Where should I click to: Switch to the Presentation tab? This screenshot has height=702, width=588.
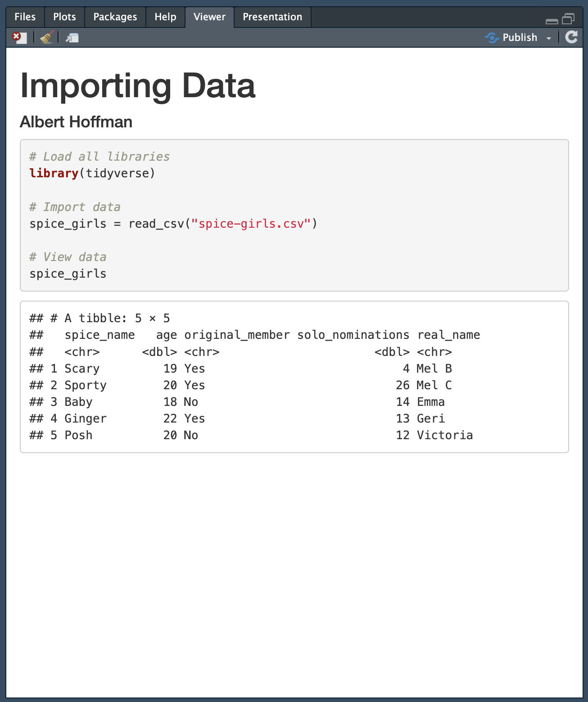click(272, 17)
